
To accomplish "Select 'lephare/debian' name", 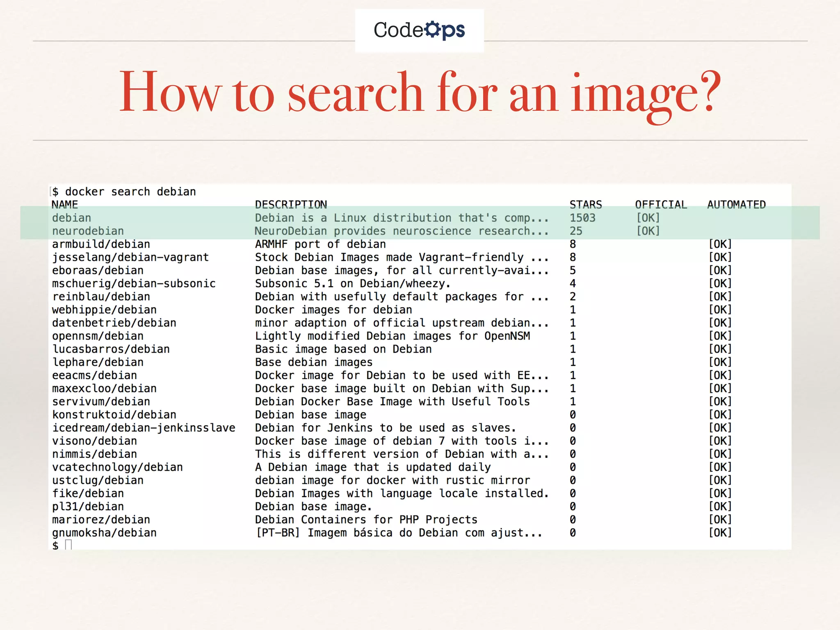I will [98, 362].
